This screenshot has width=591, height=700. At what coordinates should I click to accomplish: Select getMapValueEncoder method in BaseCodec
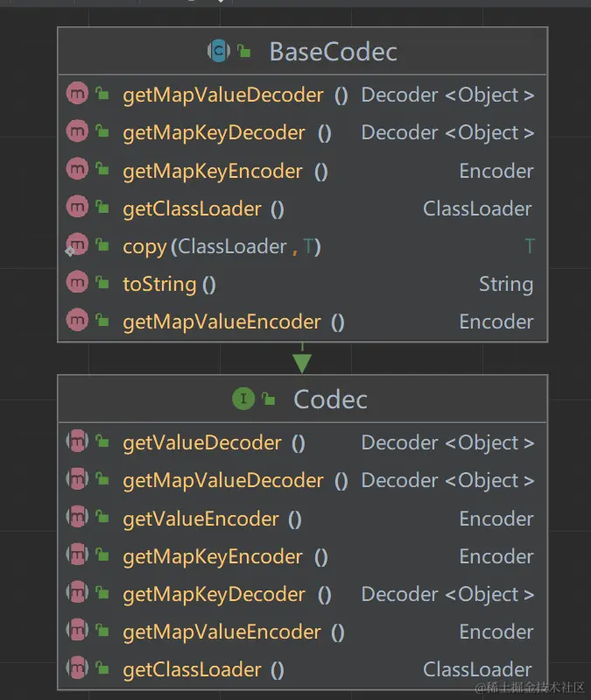coord(302,322)
